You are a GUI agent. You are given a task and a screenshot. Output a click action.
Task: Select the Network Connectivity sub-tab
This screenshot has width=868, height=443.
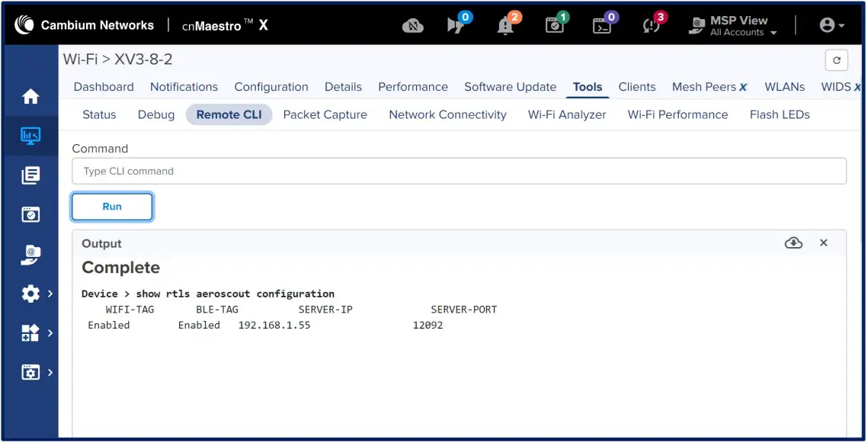(x=447, y=114)
